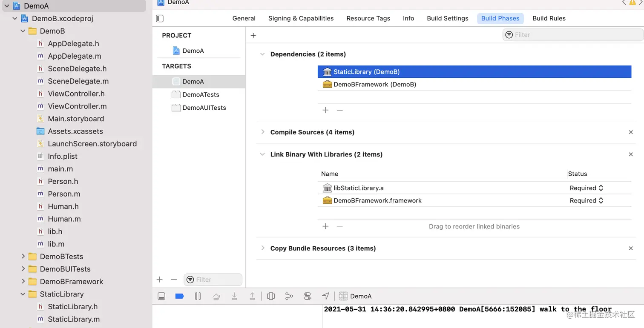The width and height of the screenshot is (644, 328).
Task: Delete the Copy Bundle Resources phase
Action: tap(631, 248)
